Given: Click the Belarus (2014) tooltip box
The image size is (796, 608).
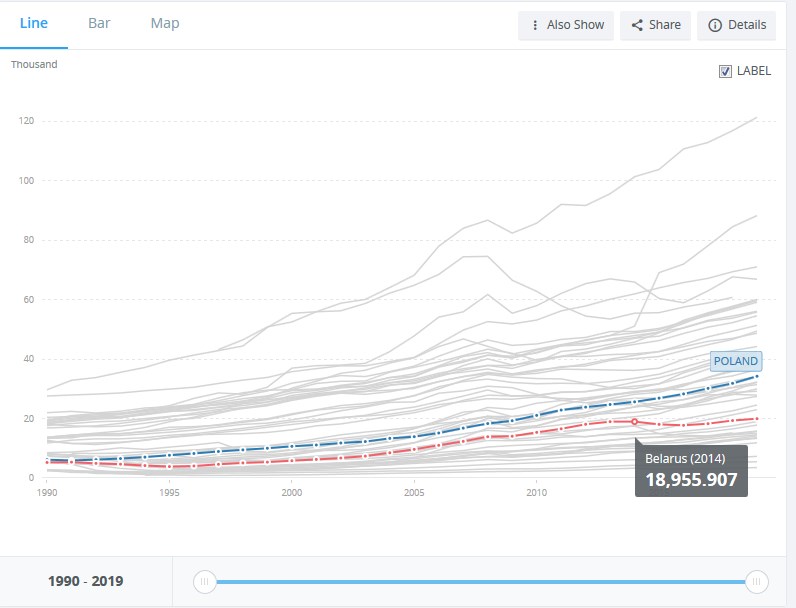Looking at the screenshot, I should (690, 470).
